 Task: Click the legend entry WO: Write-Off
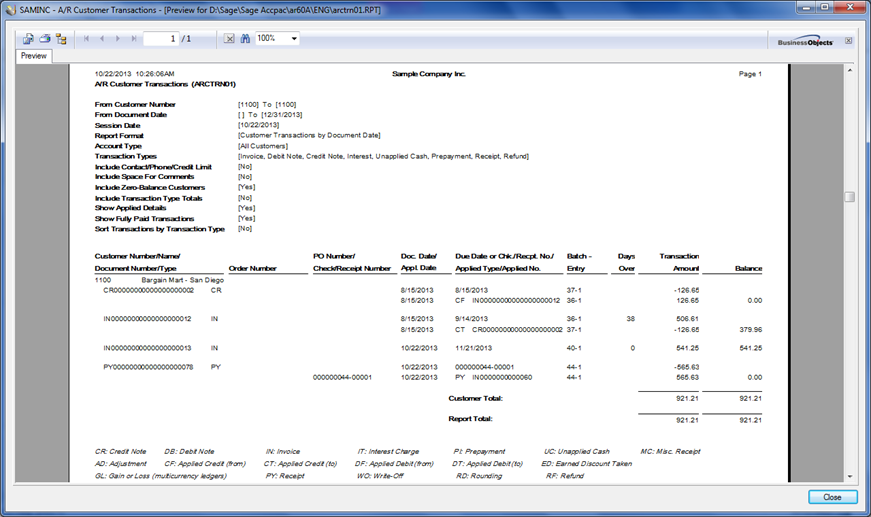pyautogui.click(x=381, y=476)
